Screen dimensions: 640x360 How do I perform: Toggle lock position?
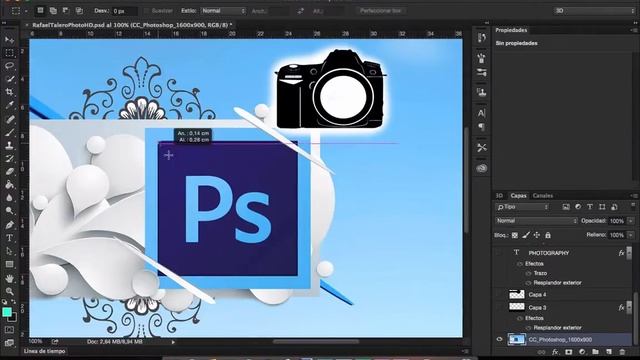(x=537, y=235)
